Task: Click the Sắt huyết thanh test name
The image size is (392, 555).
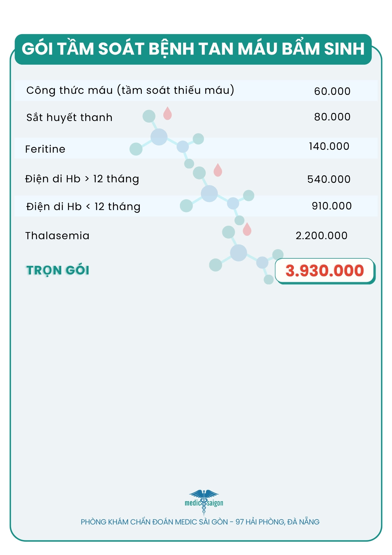Action: (x=69, y=117)
